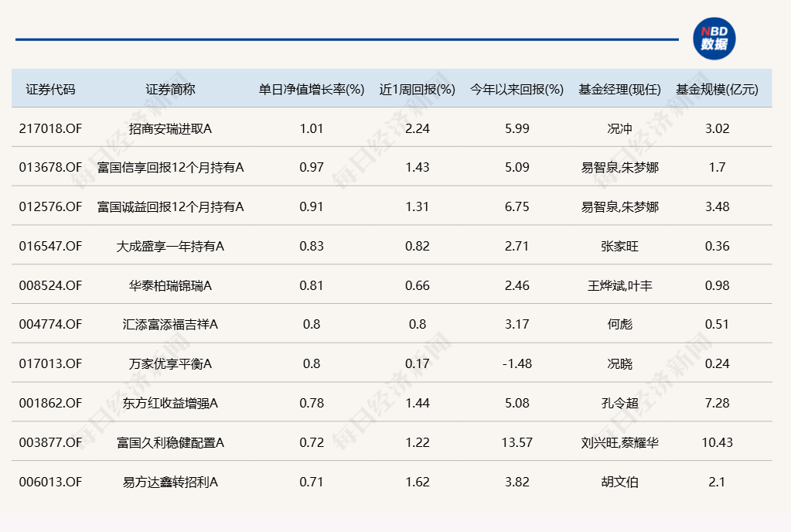Click year-to-date return 5.09
The width and height of the screenshot is (791, 532).
tap(517, 168)
